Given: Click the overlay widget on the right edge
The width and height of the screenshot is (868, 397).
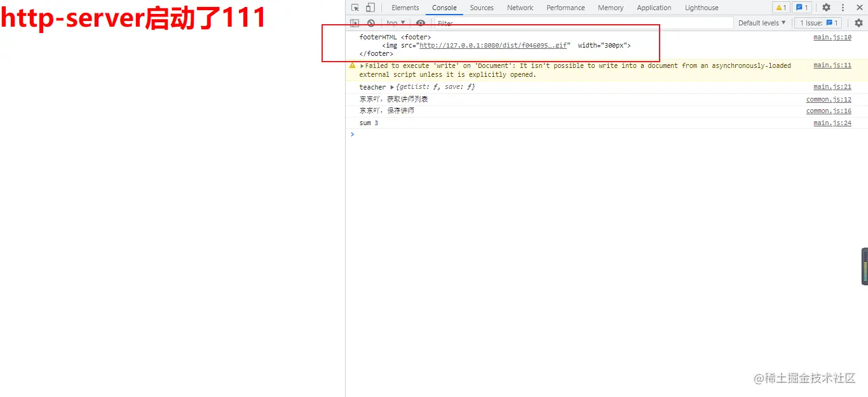Looking at the screenshot, I should [x=864, y=266].
